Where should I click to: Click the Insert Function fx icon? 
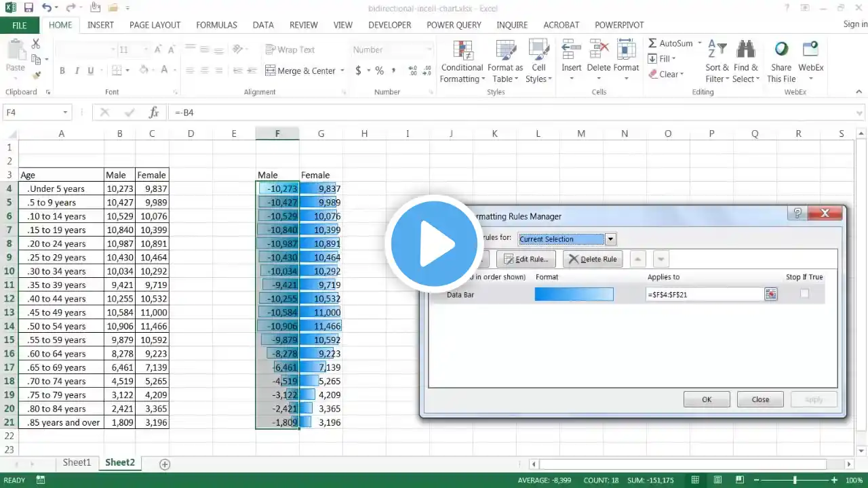154,113
